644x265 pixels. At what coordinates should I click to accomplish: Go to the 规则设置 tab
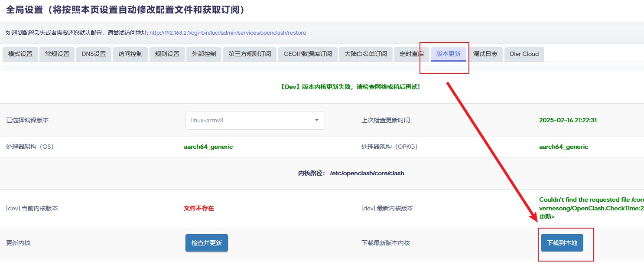[167, 54]
